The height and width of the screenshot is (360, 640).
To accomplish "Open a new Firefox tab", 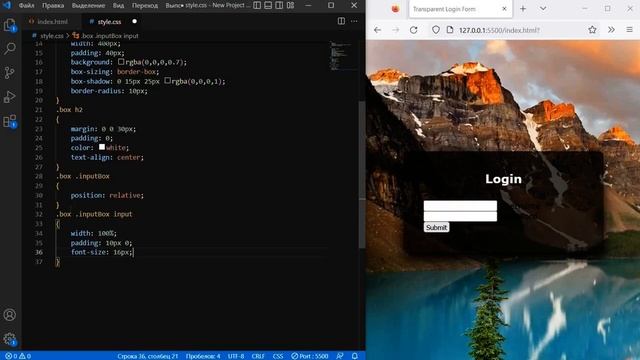I will pyautogui.click(x=523, y=9).
